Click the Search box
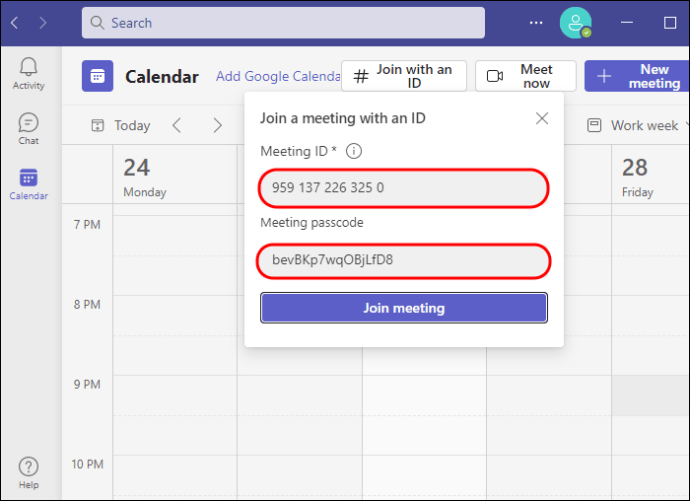 283,22
